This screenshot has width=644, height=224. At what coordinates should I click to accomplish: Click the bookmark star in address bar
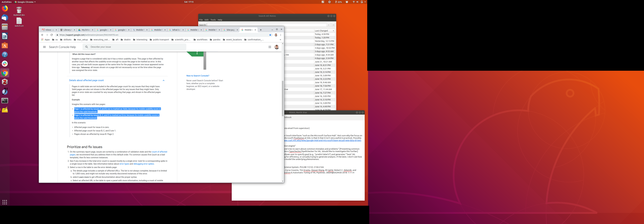(270, 35)
